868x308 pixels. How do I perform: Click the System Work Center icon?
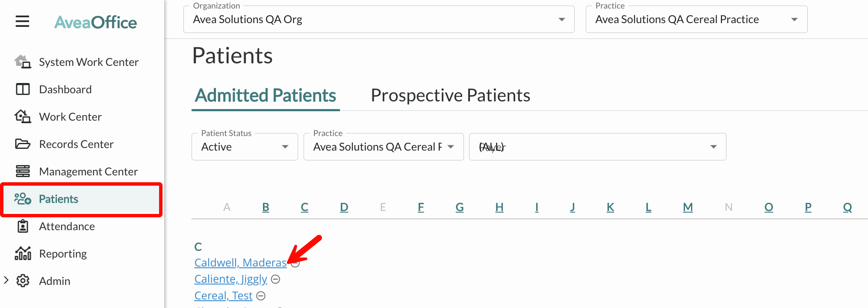tap(23, 62)
